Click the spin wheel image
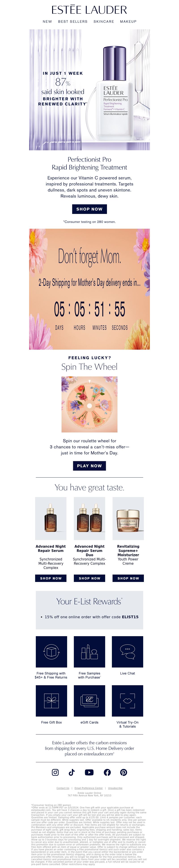Viewport: 179px width, 868px height. click(89, 404)
